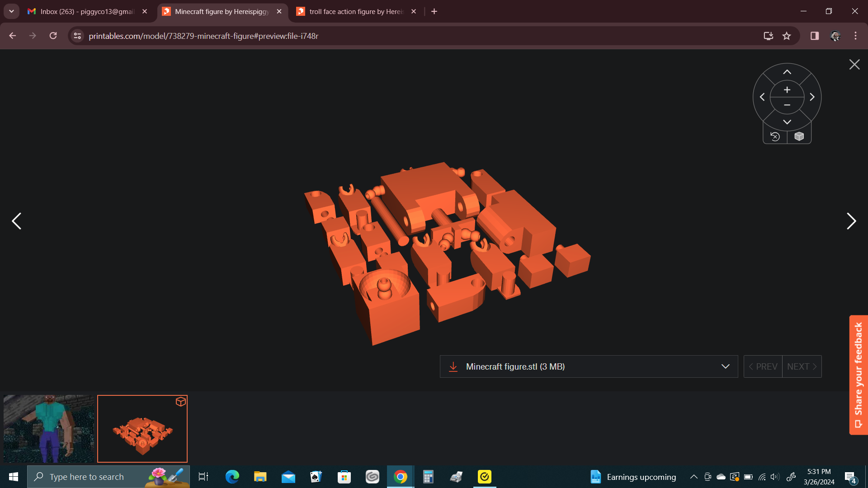
Task: Go to the previous image with left arrow
Action: tap(17, 221)
